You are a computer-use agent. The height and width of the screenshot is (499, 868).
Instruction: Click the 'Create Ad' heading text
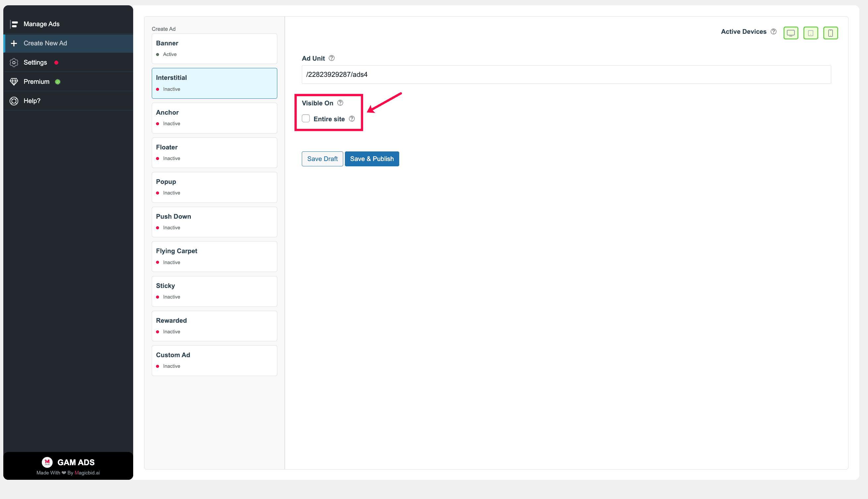(x=163, y=29)
